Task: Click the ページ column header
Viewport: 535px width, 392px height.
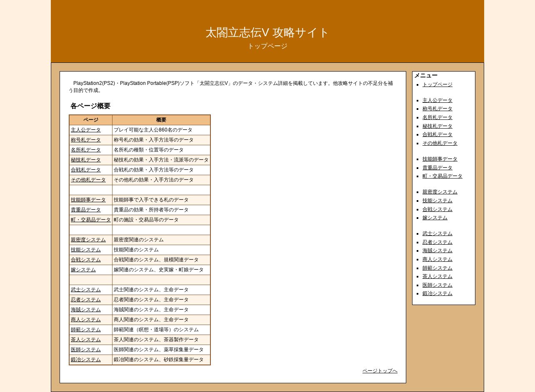Action: [x=91, y=120]
